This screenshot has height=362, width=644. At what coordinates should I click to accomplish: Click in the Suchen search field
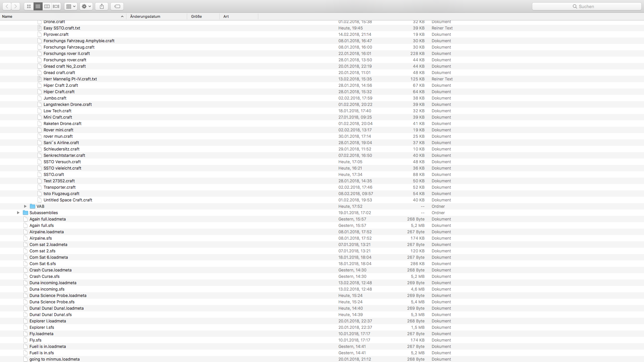pyautogui.click(x=586, y=6)
